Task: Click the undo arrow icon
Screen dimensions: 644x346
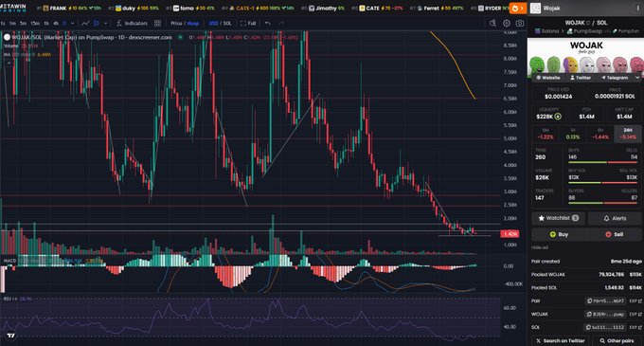Action: pyautogui.click(x=268, y=24)
